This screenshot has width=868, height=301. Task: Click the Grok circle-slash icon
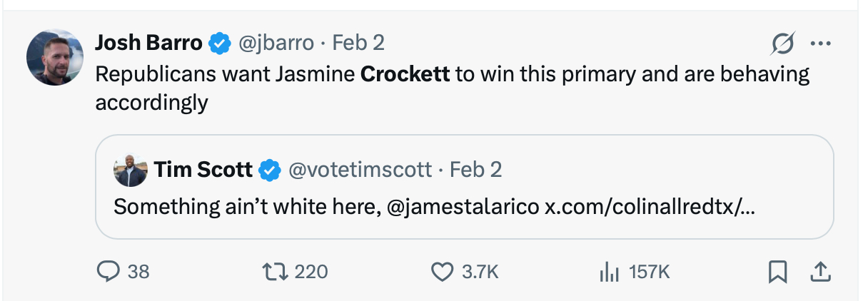782,44
